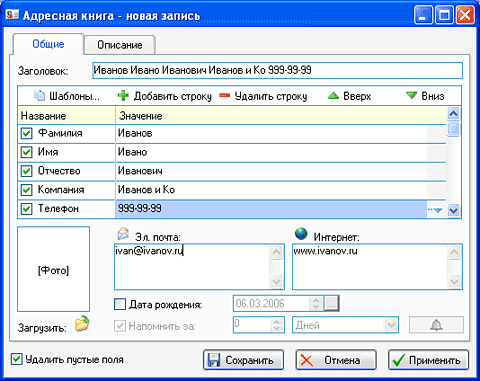Click the Заголовок input field

pyautogui.click(x=277, y=70)
